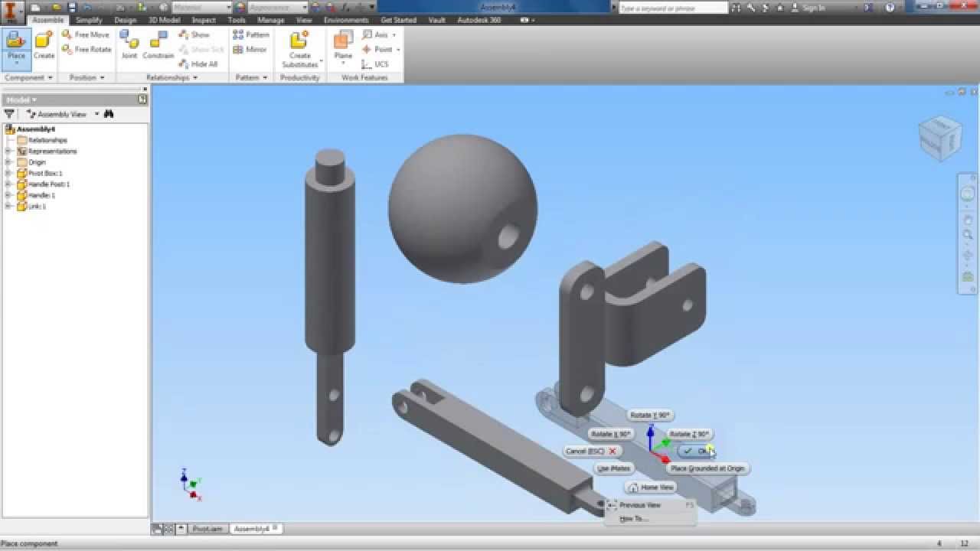
Task: Activate the Joint tool
Action: (129, 46)
